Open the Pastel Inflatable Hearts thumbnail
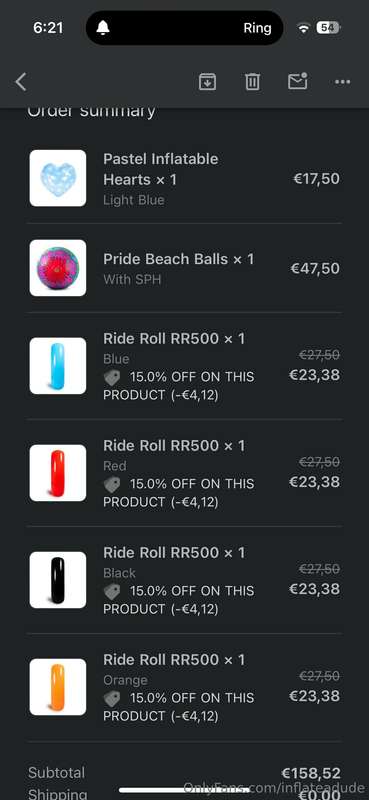Image resolution: width=369 pixels, height=800 pixels. click(x=58, y=178)
